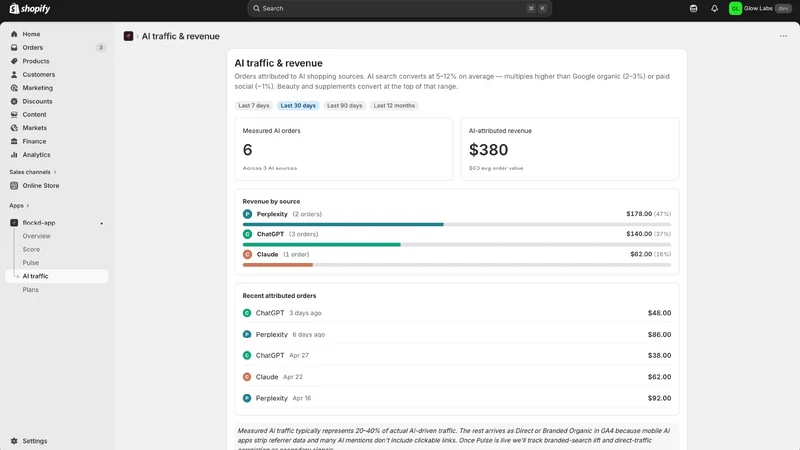
Task: Select the AI traffic subpage
Action: 57,276
